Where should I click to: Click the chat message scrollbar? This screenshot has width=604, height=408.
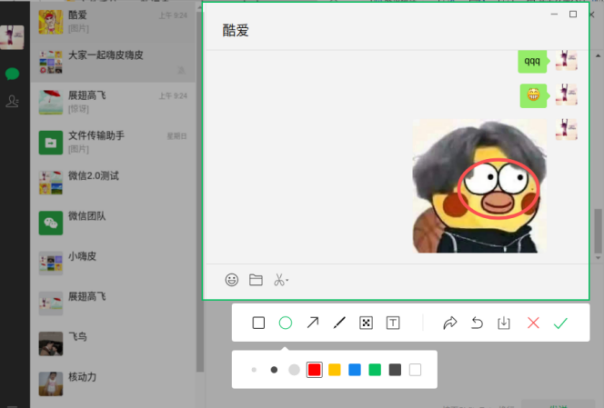(x=598, y=230)
